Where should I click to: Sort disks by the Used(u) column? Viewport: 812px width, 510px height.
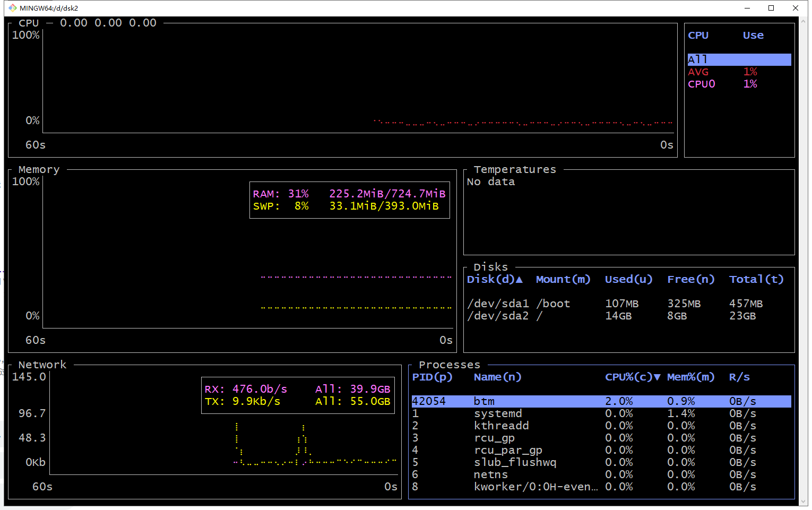coord(628,279)
